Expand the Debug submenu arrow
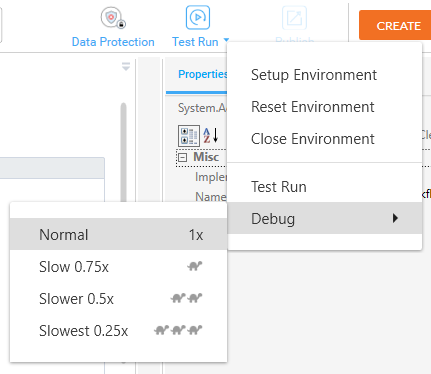 pyautogui.click(x=395, y=218)
